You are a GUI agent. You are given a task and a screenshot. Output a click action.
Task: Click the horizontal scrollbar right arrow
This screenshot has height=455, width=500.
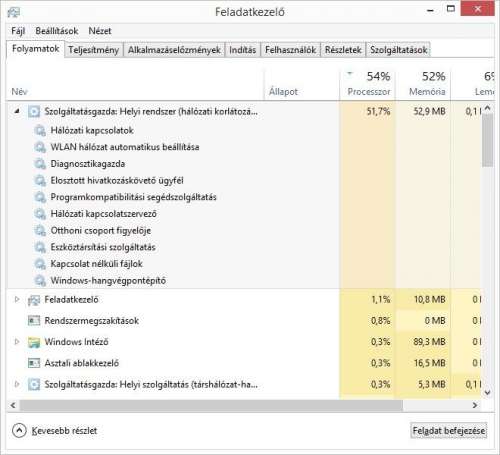coord(475,405)
